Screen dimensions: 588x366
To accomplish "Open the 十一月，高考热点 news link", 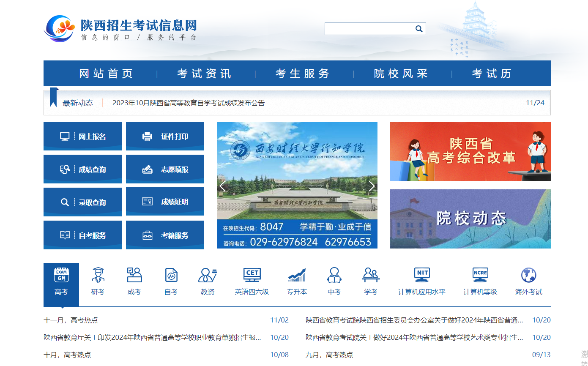I will pyautogui.click(x=71, y=320).
